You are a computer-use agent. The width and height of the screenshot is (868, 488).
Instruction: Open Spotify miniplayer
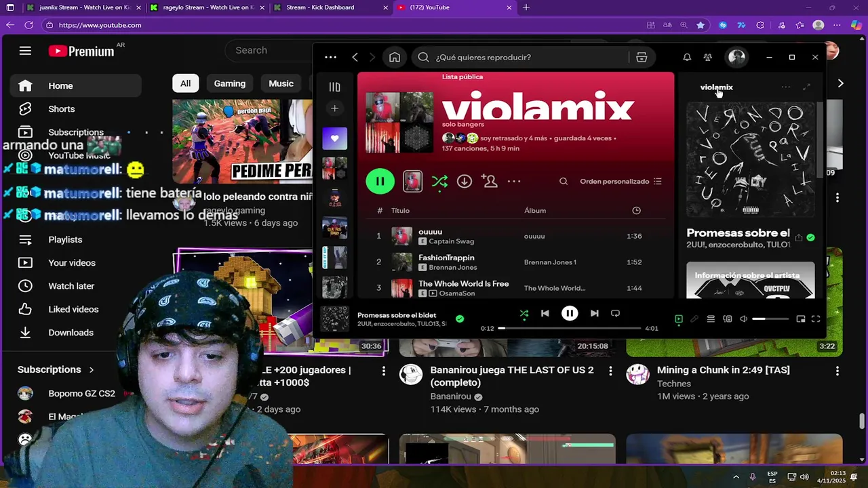(x=801, y=319)
